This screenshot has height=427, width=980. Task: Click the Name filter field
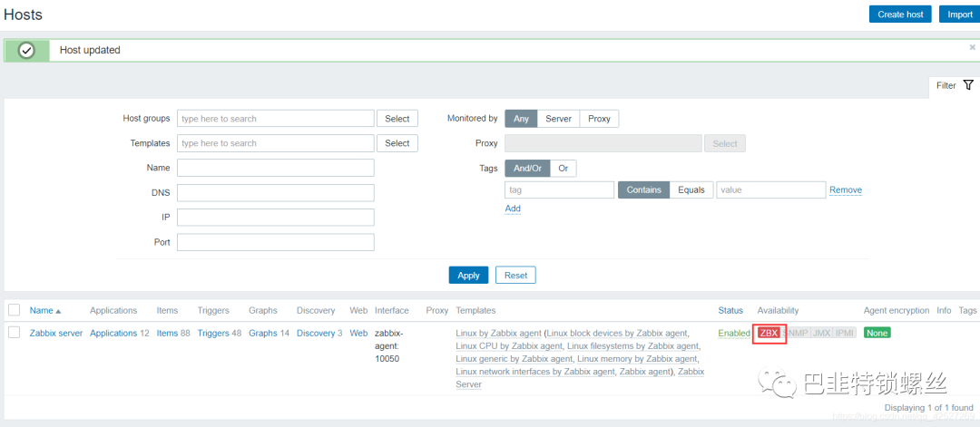pyautogui.click(x=276, y=168)
